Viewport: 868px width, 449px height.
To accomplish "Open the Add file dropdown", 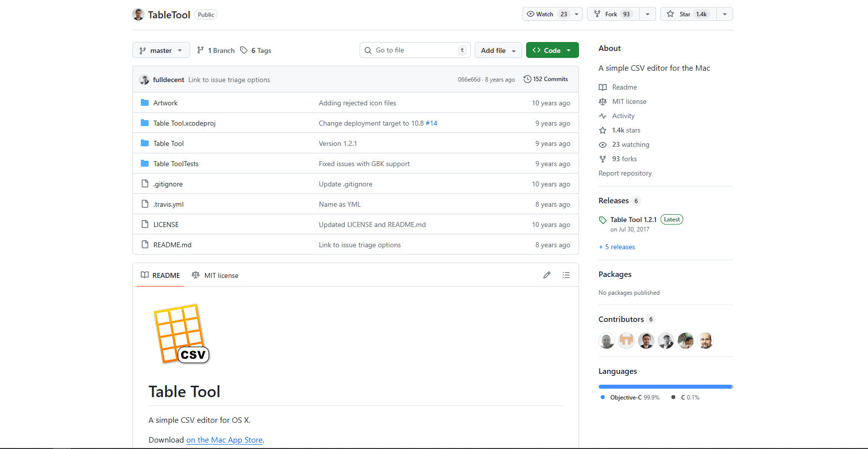I will click(x=498, y=50).
